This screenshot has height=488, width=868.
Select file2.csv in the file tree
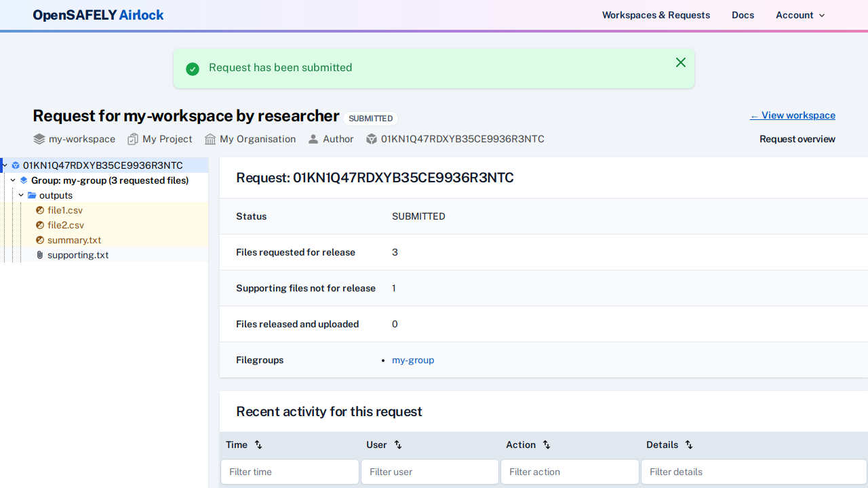[66, 225]
